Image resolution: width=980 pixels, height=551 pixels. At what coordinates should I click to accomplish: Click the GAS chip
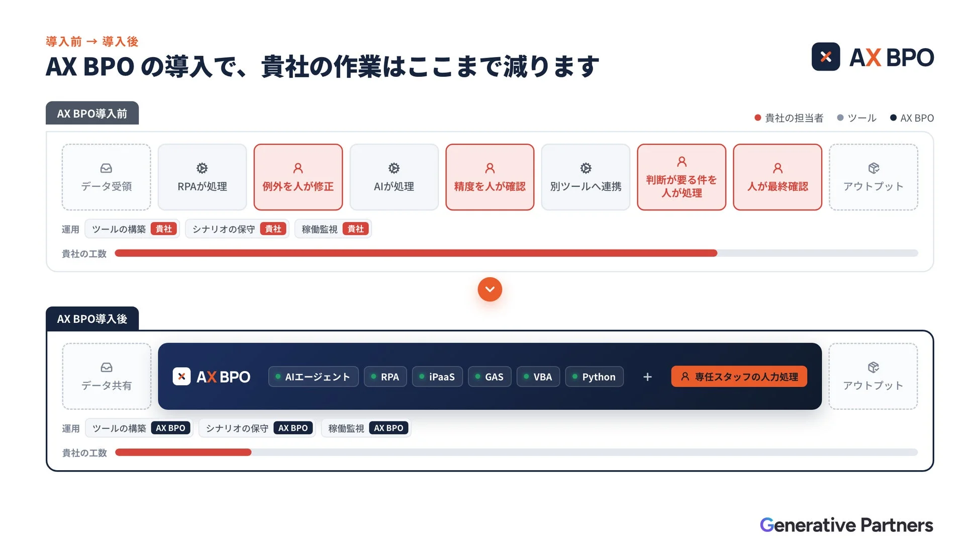489,377
